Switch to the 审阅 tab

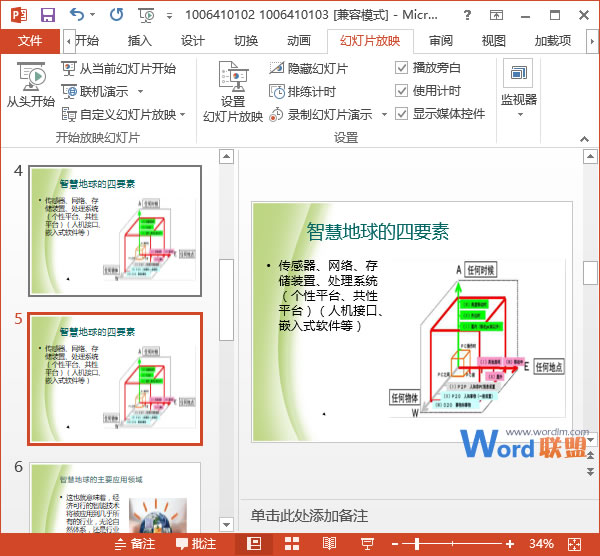[441, 41]
